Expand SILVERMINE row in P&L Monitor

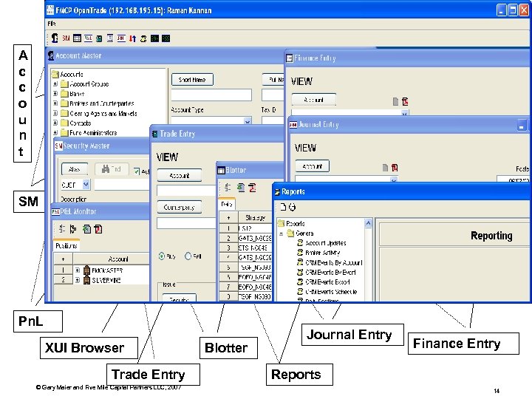click(x=78, y=280)
